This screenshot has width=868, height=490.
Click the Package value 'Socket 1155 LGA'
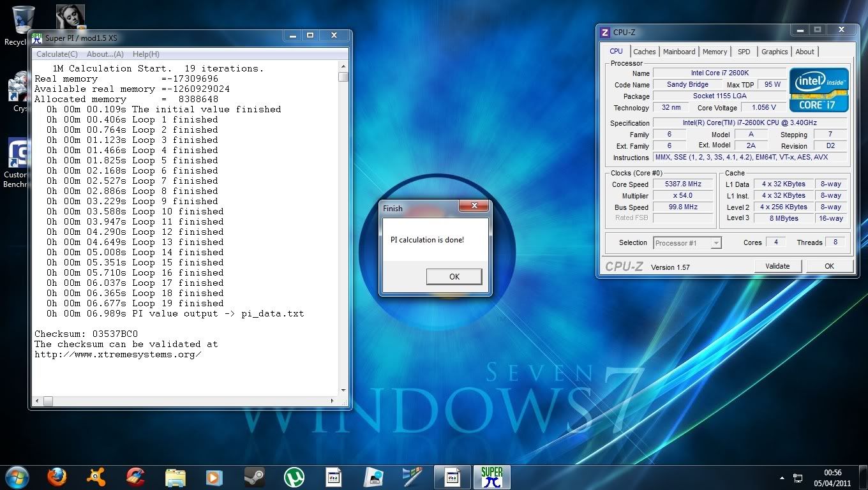tap(719, 96)
